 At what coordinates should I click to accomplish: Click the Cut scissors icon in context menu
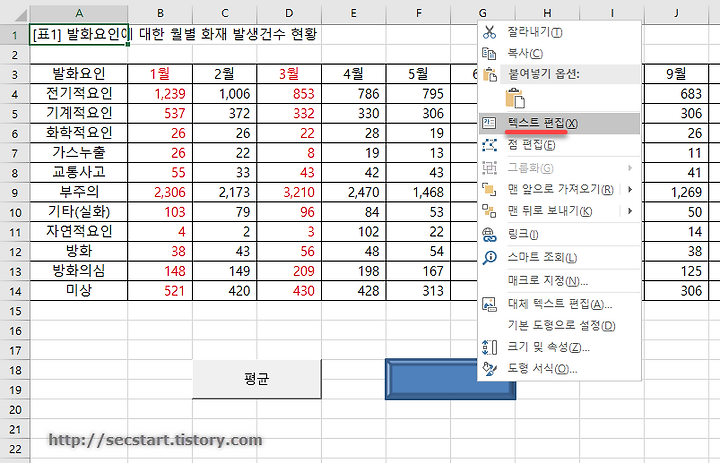(489, 32)
